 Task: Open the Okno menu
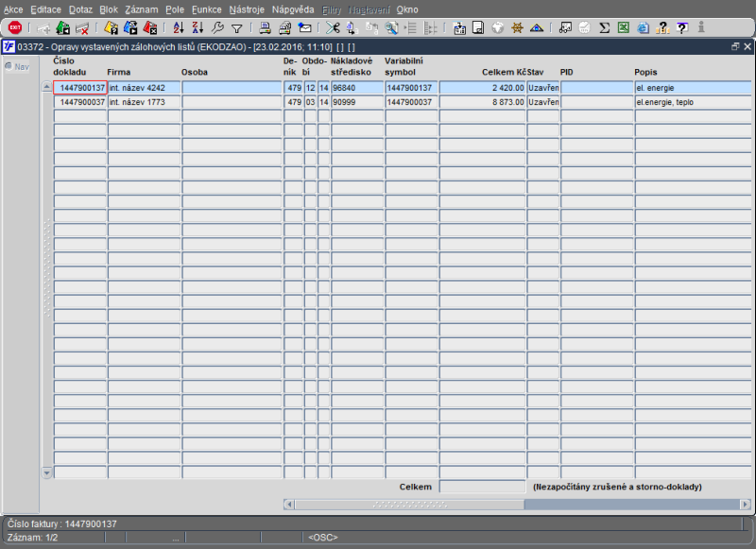(407, 9)
